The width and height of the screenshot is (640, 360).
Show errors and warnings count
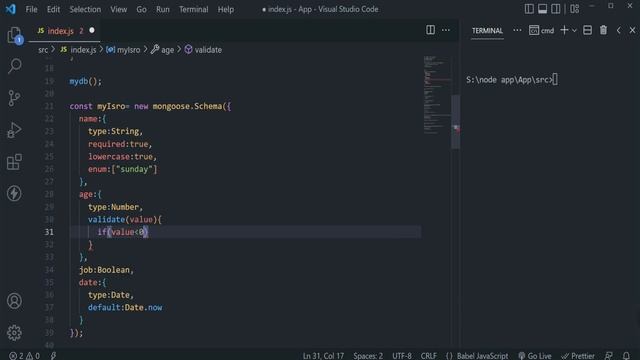[24, 356]
